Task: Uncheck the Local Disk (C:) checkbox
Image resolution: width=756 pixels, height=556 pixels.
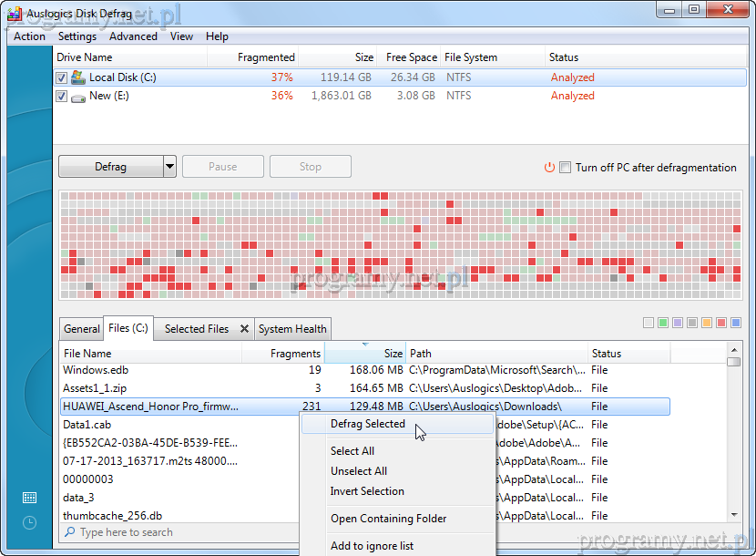Action: [x=62, y=78]
